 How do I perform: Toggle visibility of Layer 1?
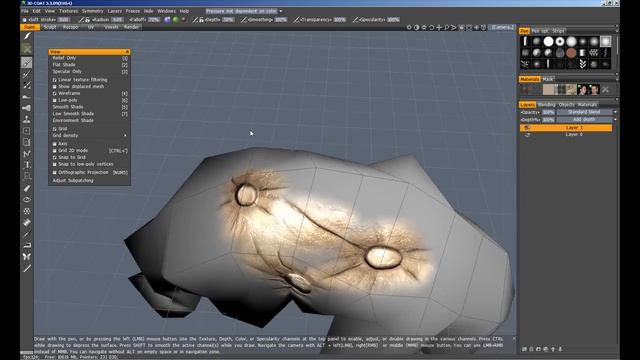click(527, 128)
